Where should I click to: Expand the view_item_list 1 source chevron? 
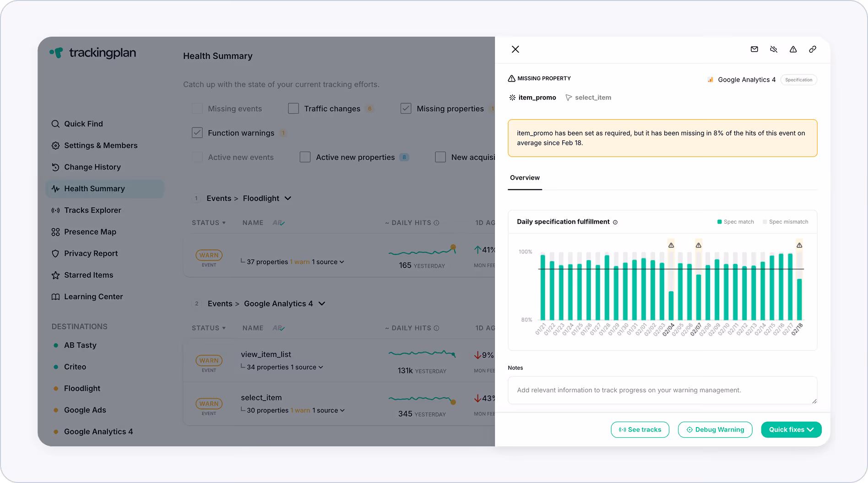click(x=320, y=368)
